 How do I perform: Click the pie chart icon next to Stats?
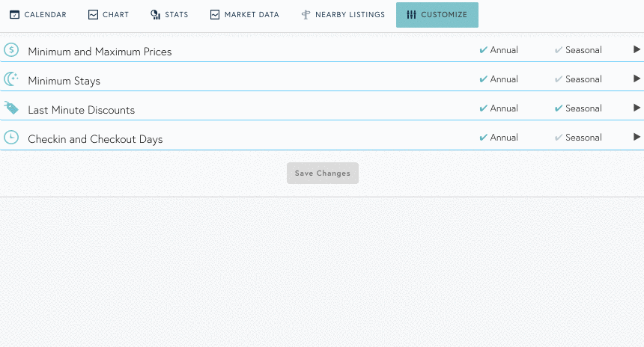coord(155,15)
